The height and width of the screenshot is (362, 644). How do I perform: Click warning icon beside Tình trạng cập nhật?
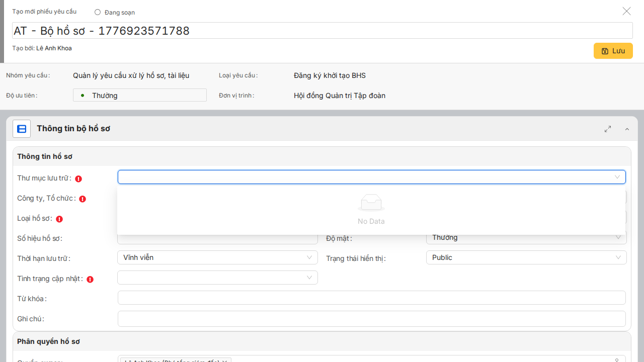tap(90, 279)
